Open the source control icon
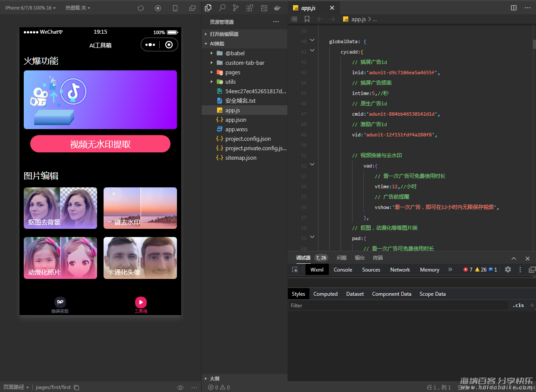This screenshot has width=536, height=392. tap(236, 8)
